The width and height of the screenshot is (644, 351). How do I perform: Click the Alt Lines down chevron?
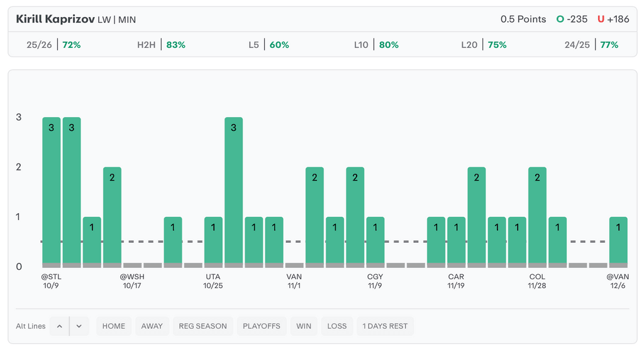(x=79, y=326)
